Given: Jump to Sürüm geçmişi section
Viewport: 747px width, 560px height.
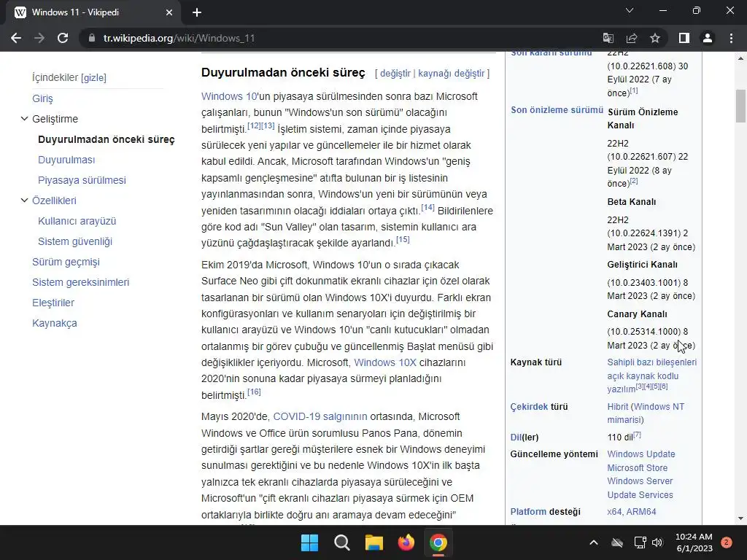Looking at the screenshot, I should pos(66,262).
